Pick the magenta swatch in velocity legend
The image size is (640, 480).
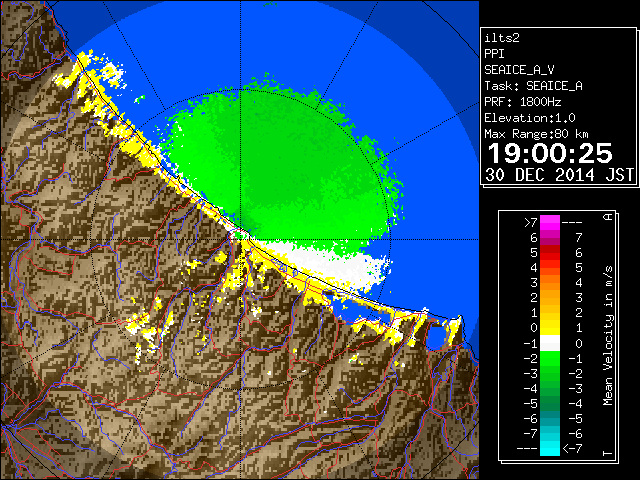pyautogui.click(x=550, y=223)
